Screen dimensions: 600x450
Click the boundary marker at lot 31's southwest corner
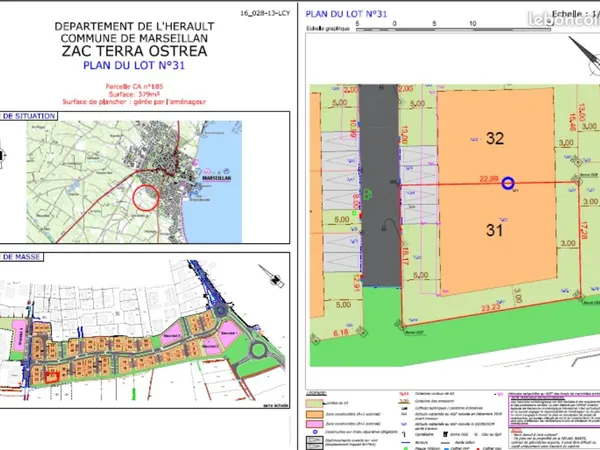click(x=402, y=326)
